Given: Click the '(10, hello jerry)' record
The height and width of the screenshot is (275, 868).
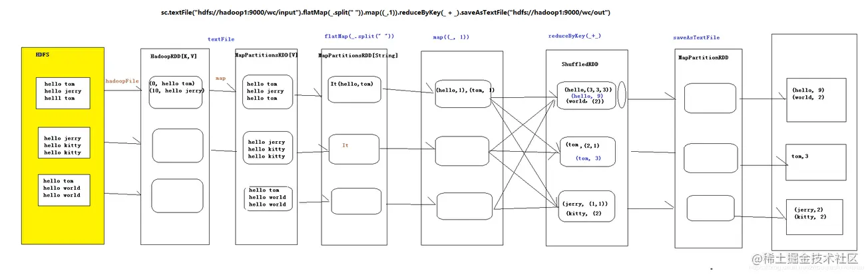Looking at the screenshot, I should coord(176,91).
